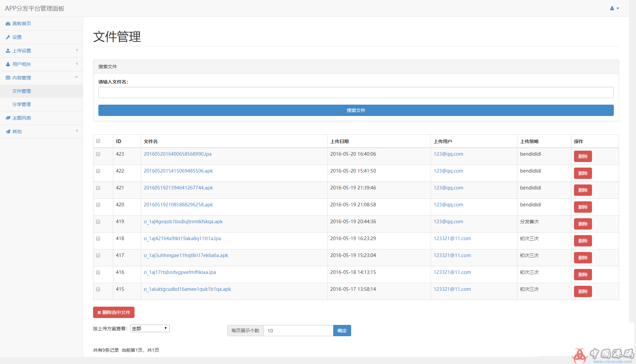
Task: Select the 文件管理 submenu item
Action: 22,91
